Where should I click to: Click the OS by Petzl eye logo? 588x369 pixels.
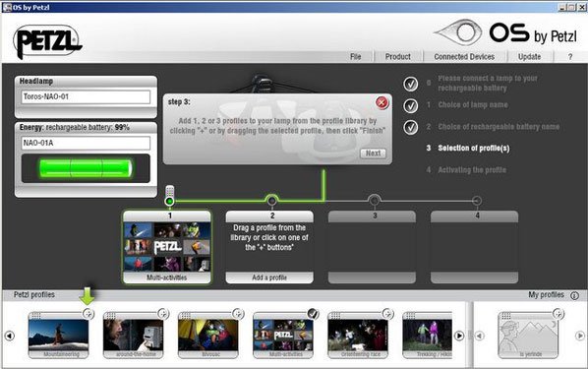(458, 32)
